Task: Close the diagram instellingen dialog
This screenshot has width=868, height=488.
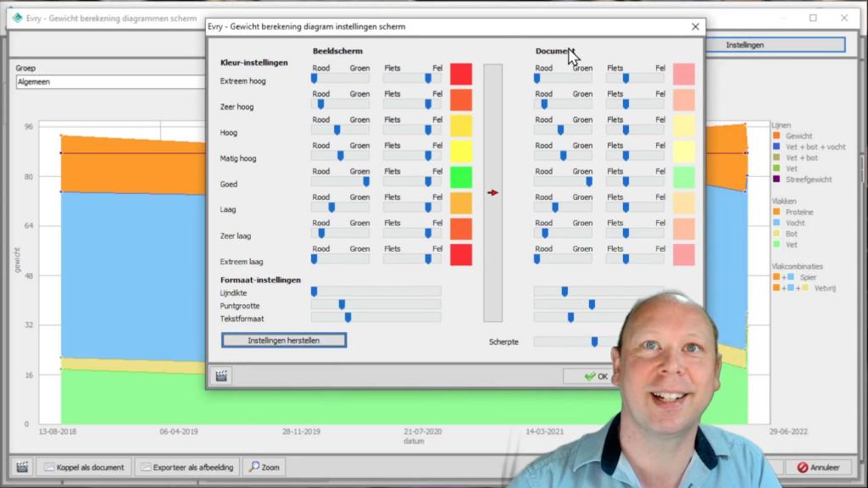Action: coord(695,26)
